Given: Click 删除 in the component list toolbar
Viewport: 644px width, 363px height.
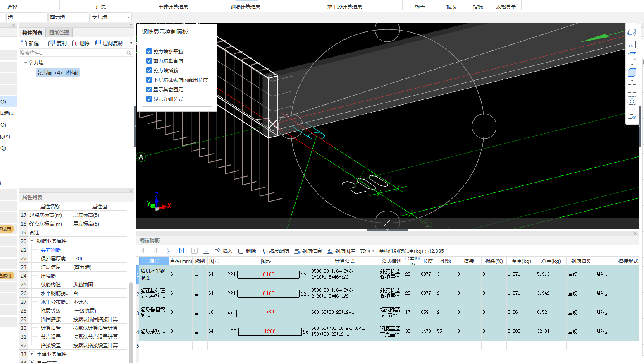Looking at the screenshot, I should 81,43.
